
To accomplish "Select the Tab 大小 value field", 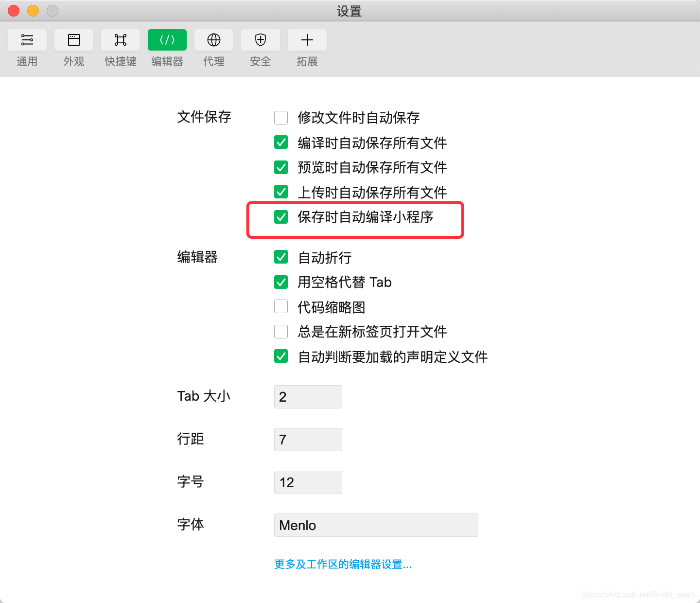I will [308, 397].
